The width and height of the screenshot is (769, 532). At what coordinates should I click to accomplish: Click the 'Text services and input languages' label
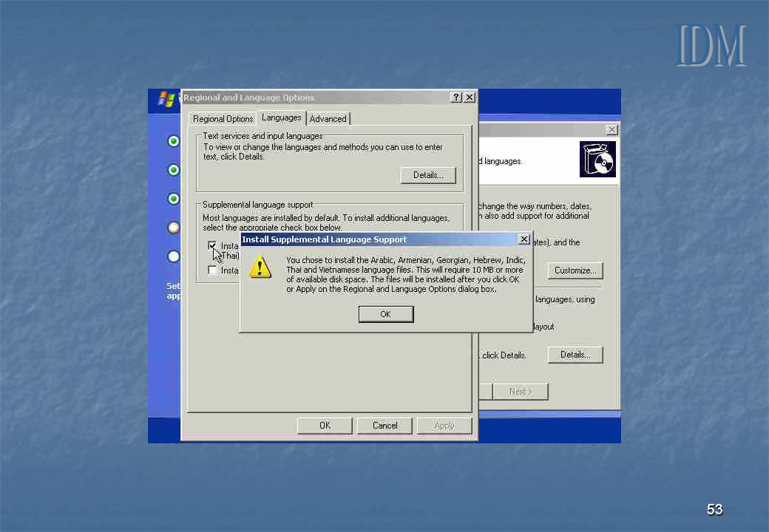click(262, 136)
